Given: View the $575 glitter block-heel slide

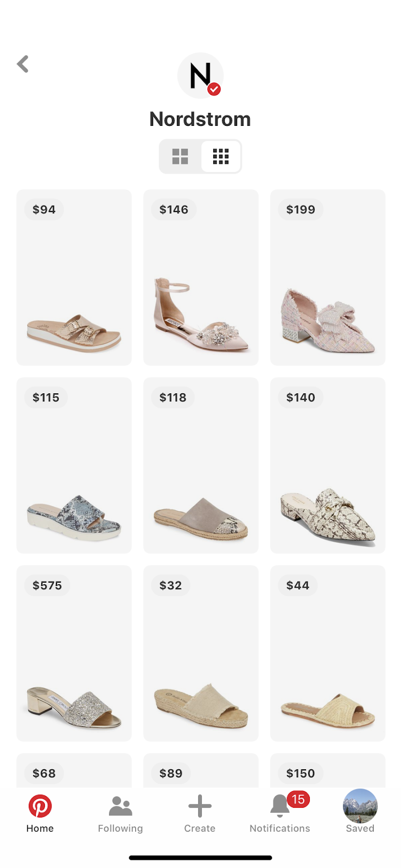Looking at the screenshot, I should [x=74, y=653].
